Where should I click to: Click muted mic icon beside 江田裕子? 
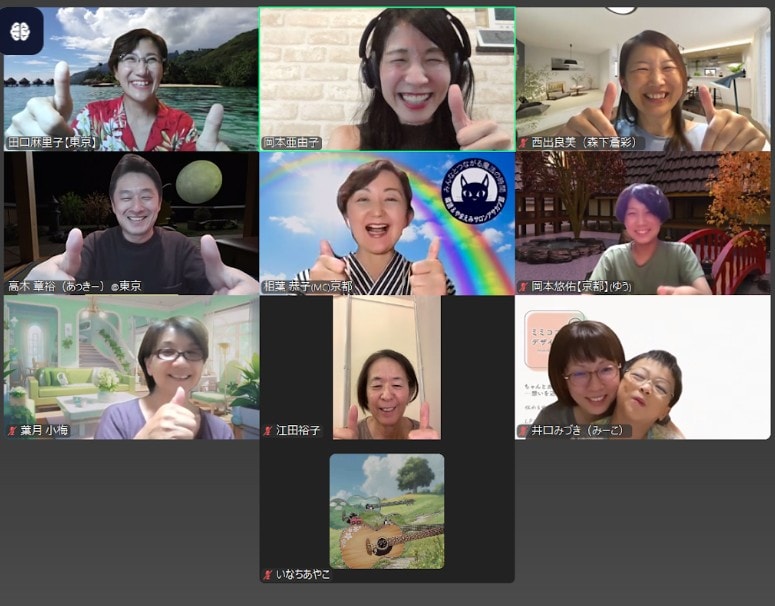pyautogui.click(x=267, y=431)
